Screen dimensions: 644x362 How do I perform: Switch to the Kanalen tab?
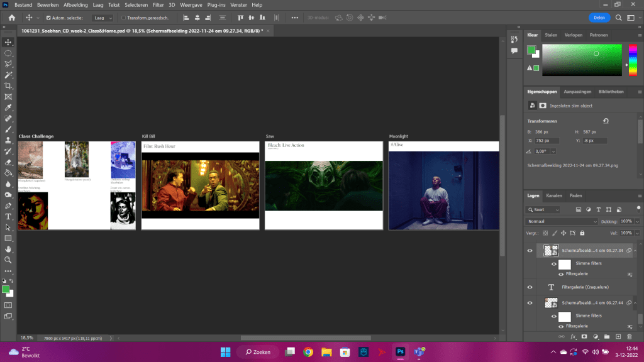554,195
